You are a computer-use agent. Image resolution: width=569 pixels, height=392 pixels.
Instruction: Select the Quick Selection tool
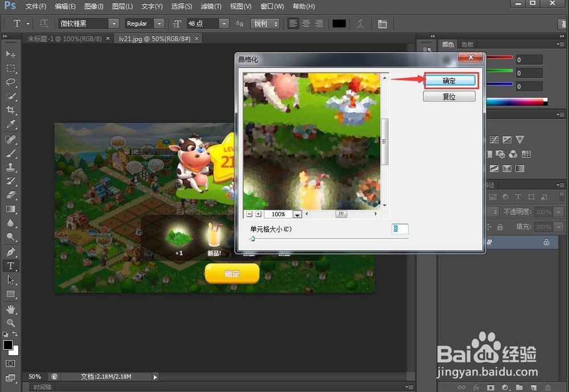pos(10,96)
